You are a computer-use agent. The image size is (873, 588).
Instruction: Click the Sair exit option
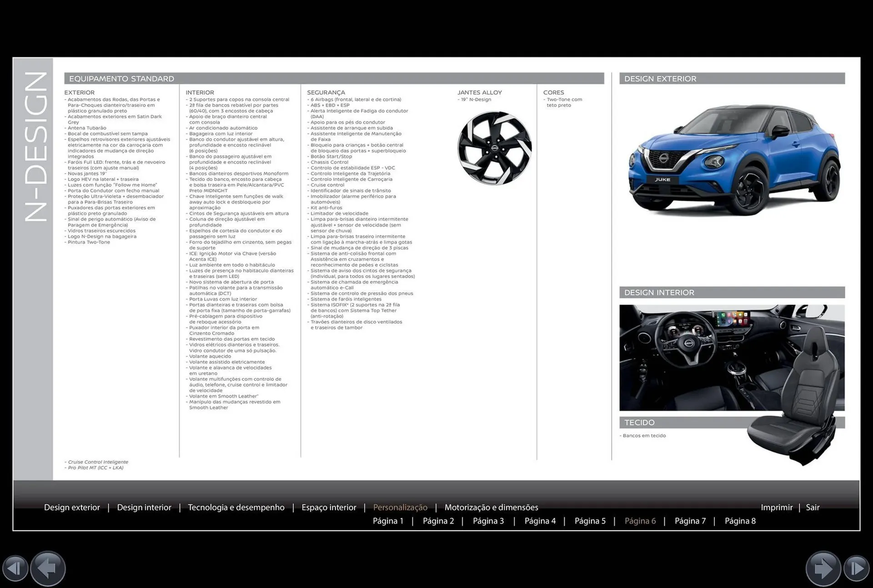click(x=813, y=507)
